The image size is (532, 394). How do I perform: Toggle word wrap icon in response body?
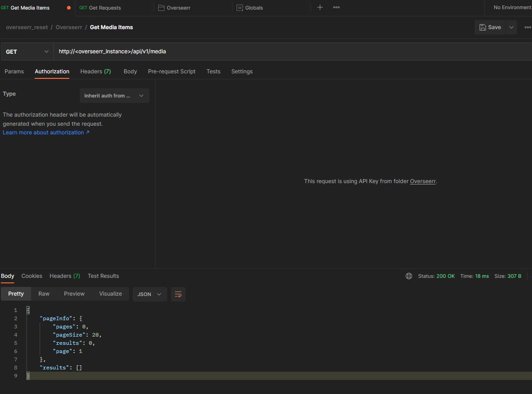[178, 294]
